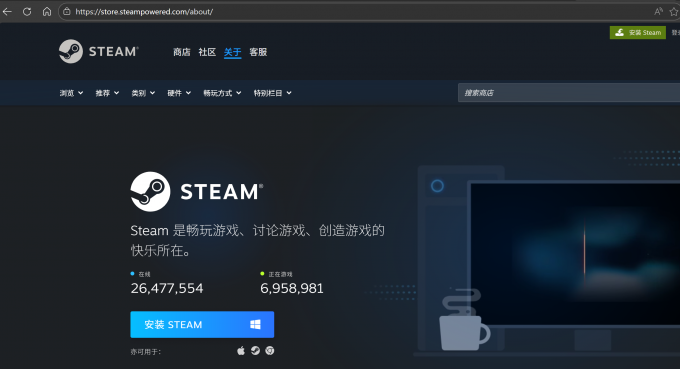Go back with the browser back arrow
Image resolution: width=680 pixels, height=369 pixels.
(7, 12)
